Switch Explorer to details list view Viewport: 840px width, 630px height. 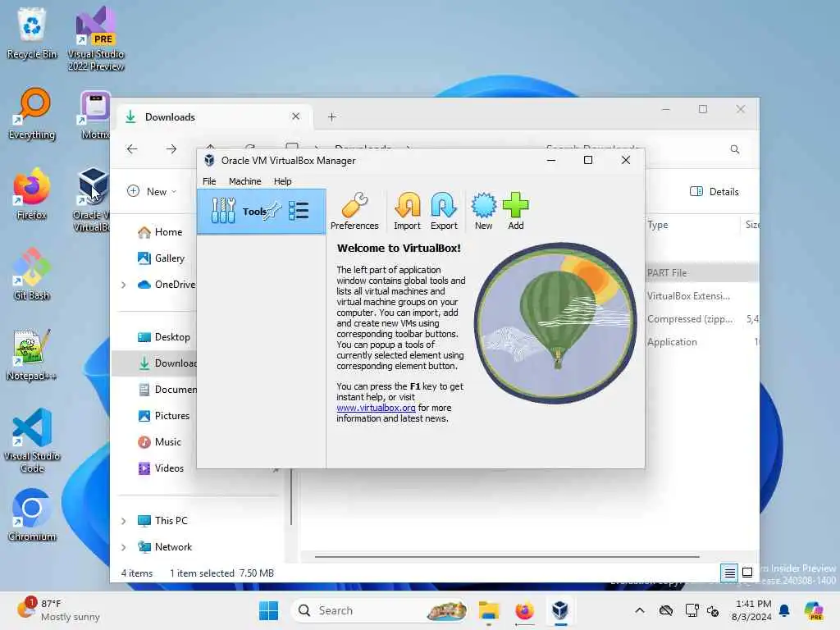pos(729,573)
